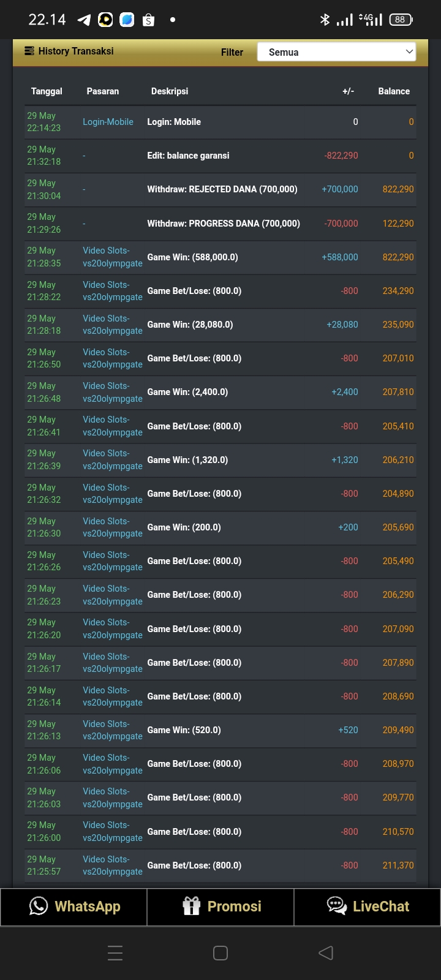
Task: Open the Semua filter dropdown
Action: click(336, 52)
